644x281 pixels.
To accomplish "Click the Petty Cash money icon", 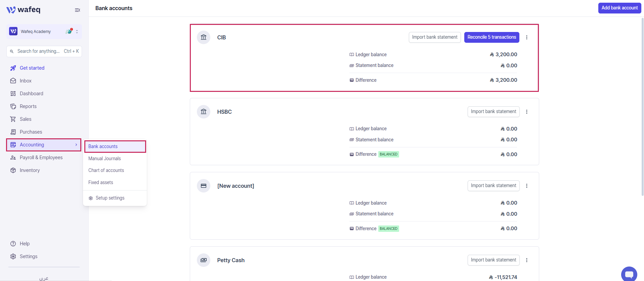I will point(204,260).
